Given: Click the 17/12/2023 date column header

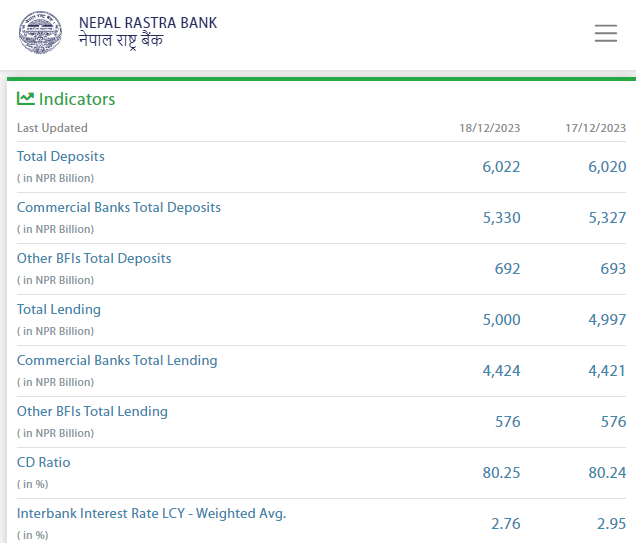Looking at the screenshot, I should 596,128.
